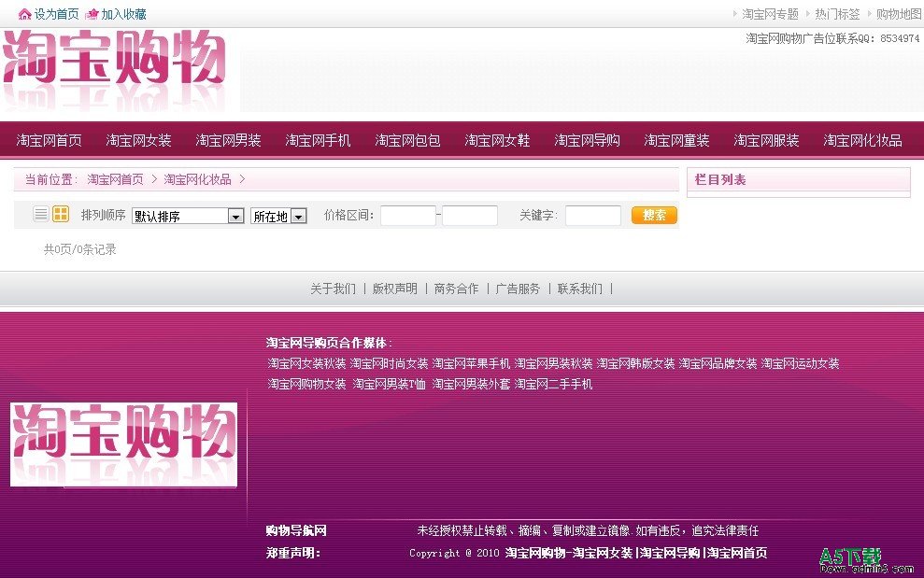Open 淘宝网男装秋装 partner link
The width and height of the screenshot is (924, 578).
553,363
